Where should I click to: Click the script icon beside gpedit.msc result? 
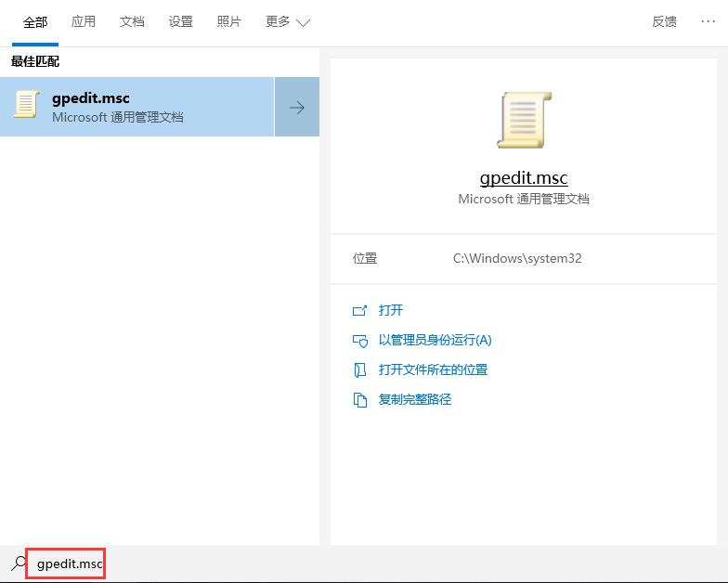pyautogui.click(x=26, y=104)
